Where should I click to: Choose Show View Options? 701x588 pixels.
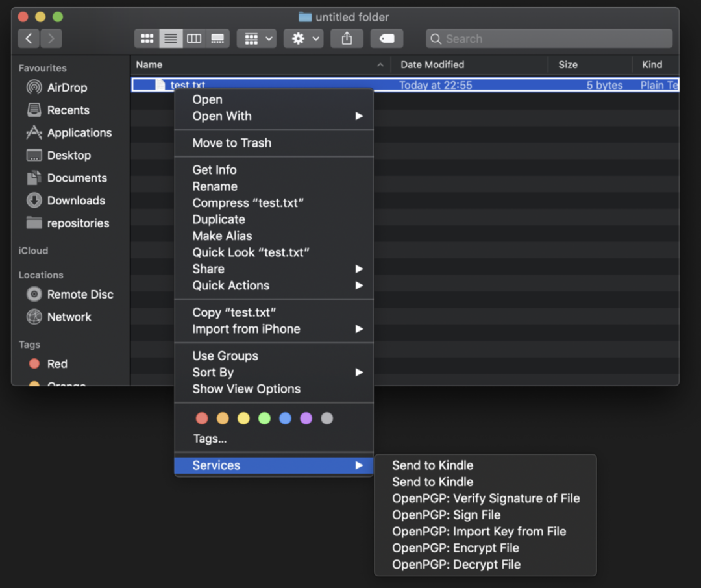tap(274, 389)
